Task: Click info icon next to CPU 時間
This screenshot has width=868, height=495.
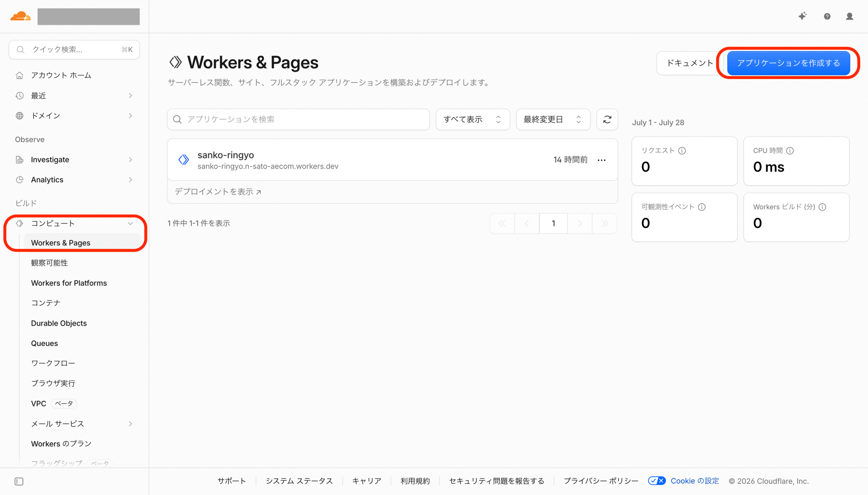Action: [790, 151]
